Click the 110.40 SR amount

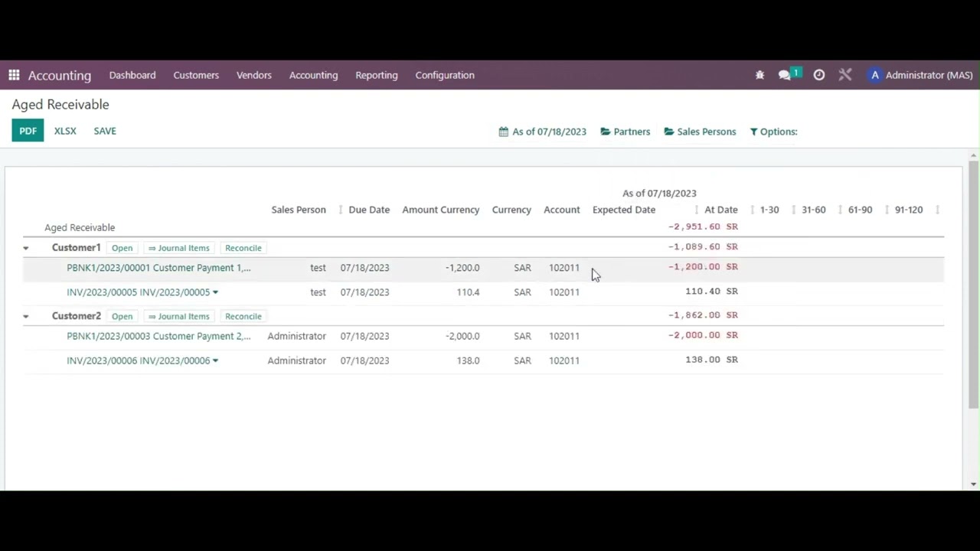(x=711, y=291)
